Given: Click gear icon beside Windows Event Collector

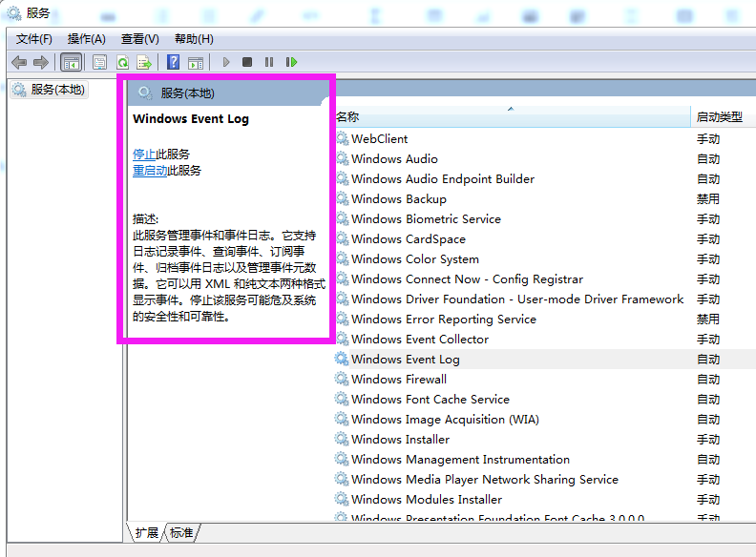Looking at the screenshot, I should [343, 340].
